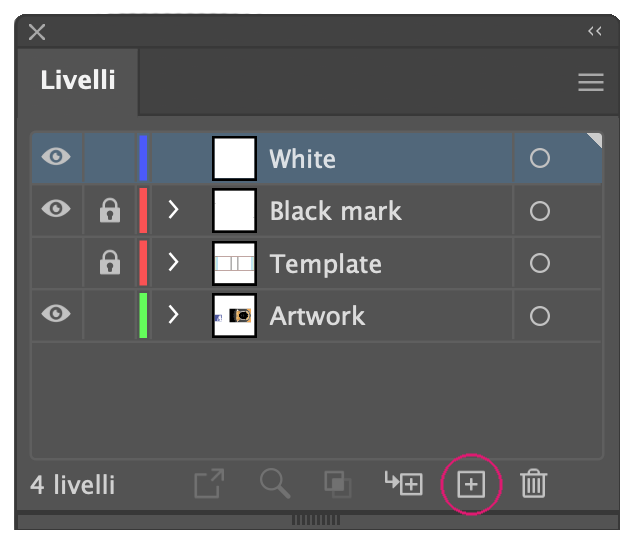Select the Artwork layer name

coord(317,316)
